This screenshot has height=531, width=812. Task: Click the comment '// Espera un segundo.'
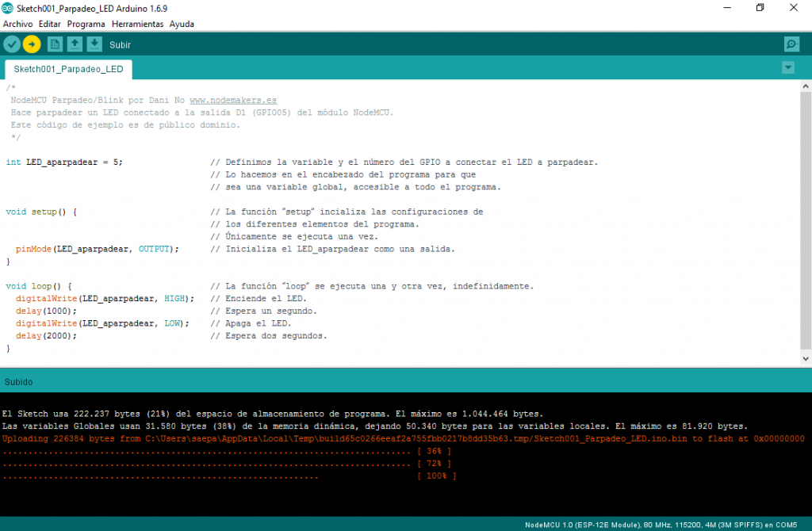point(263,311)
